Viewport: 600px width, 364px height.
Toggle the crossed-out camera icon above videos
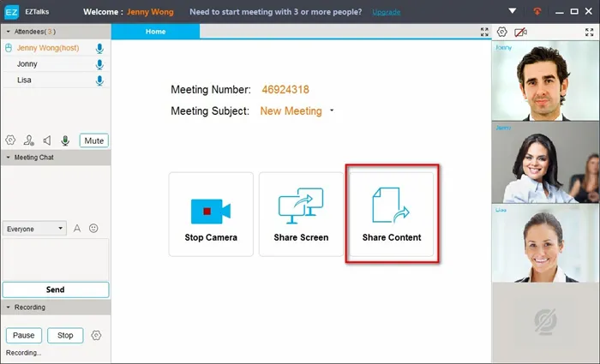click(x=520, y=33)
